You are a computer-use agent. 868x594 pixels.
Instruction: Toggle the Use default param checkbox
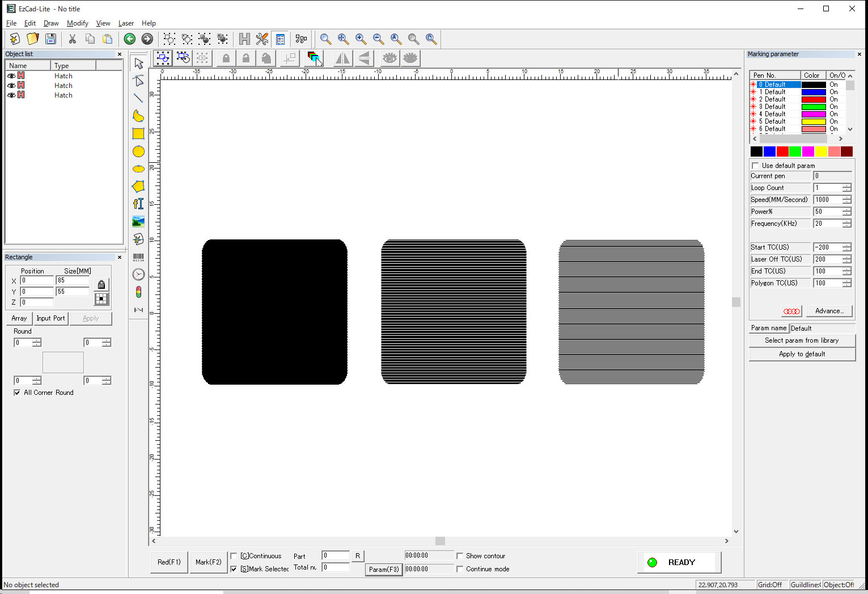click(x=755, y=166)
